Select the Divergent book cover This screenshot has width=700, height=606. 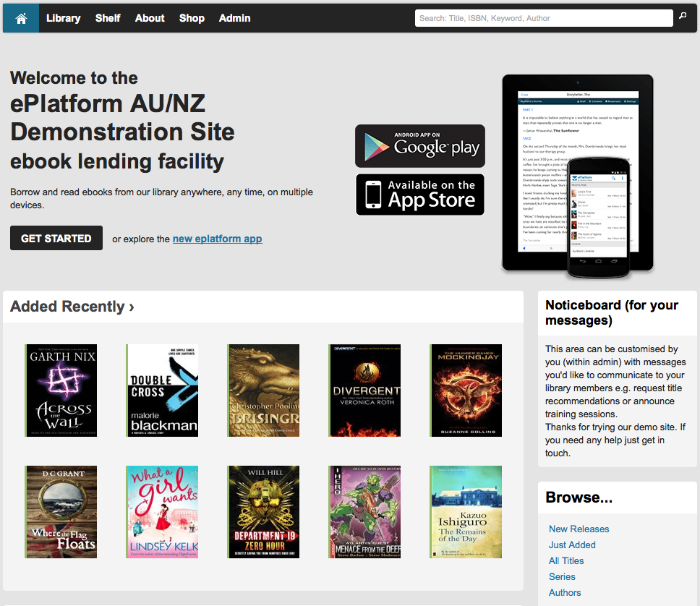[364, 391]
